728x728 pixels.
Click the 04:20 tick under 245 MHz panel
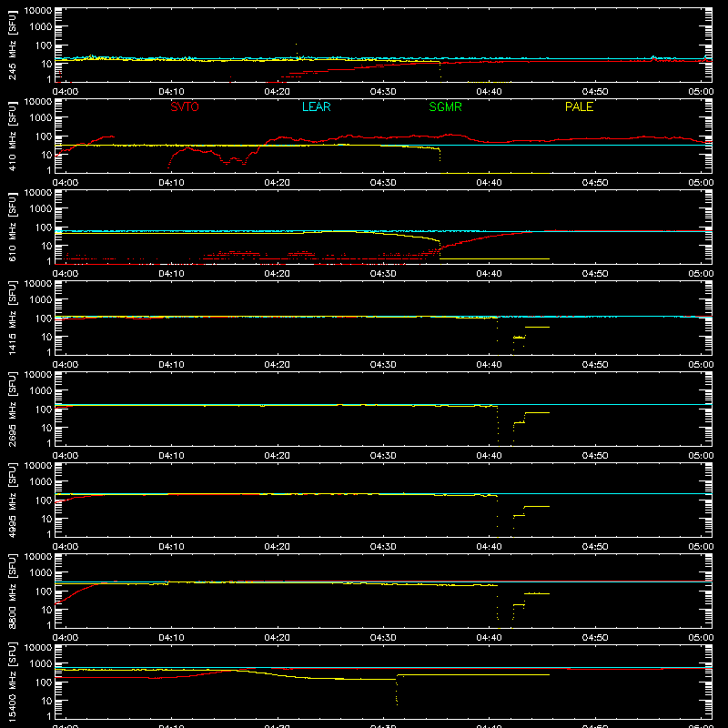278,92
